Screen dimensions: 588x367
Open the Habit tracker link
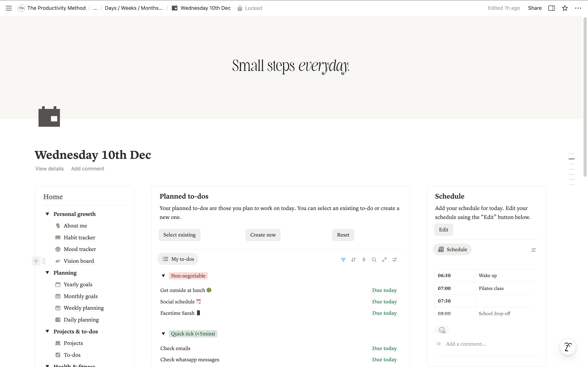(x=79, y=237)
